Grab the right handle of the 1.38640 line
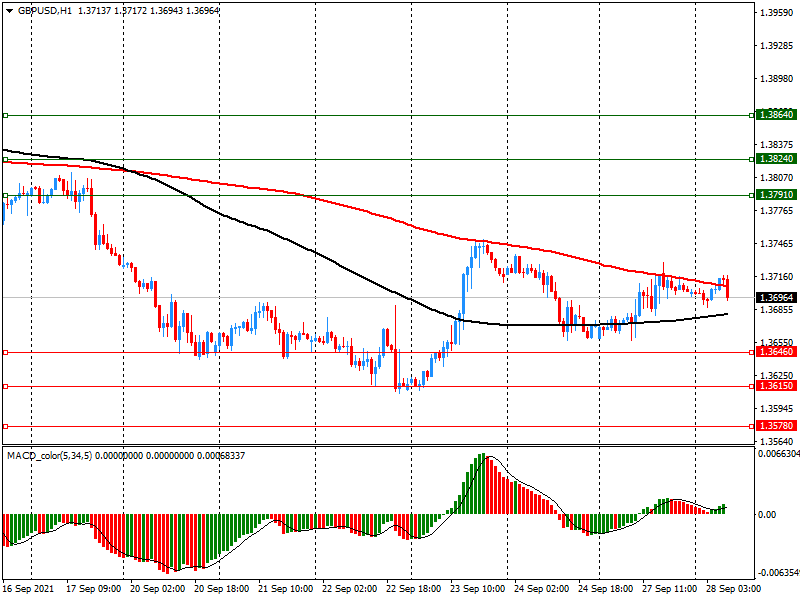The width and height of the screenshot is (800, 600). pos(752,116)
